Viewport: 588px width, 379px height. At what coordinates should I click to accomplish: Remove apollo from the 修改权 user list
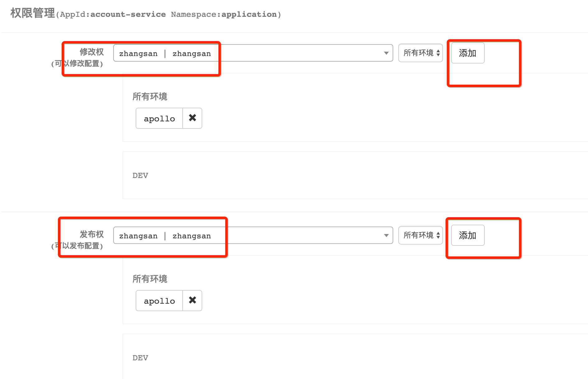[x=192, y=118]
